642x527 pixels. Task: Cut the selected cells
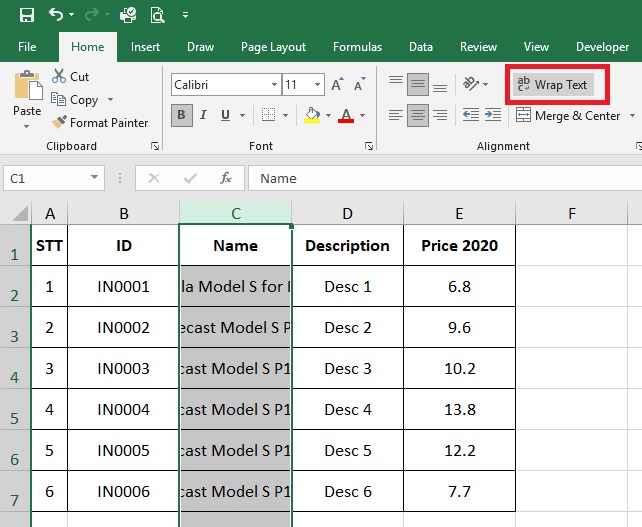click(x=70, y=76)
